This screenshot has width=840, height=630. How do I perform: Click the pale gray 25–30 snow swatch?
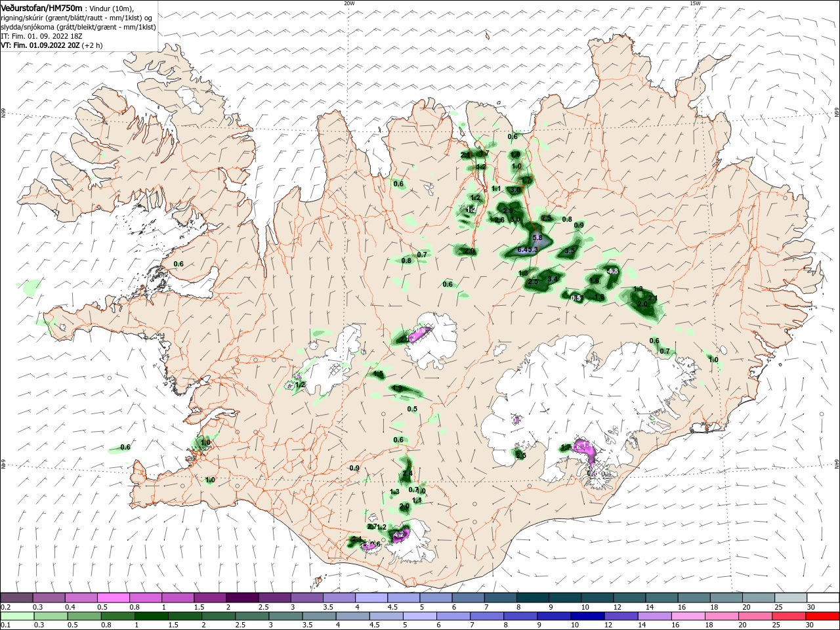coord(790,598)
